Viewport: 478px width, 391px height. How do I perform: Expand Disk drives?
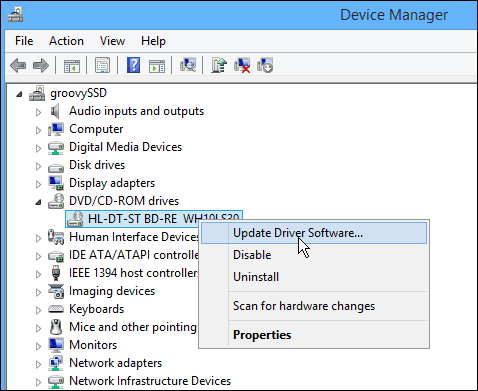38,166
